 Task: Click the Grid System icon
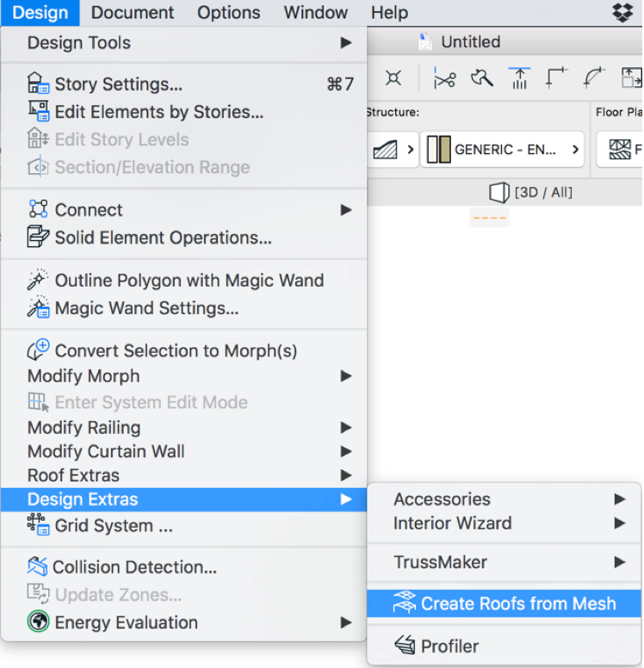tap(38, 525)
